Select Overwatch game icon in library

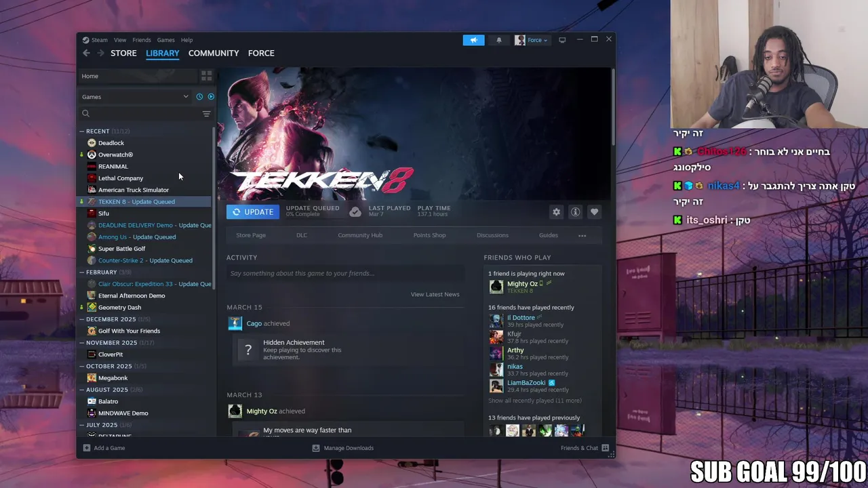(92, 155)
